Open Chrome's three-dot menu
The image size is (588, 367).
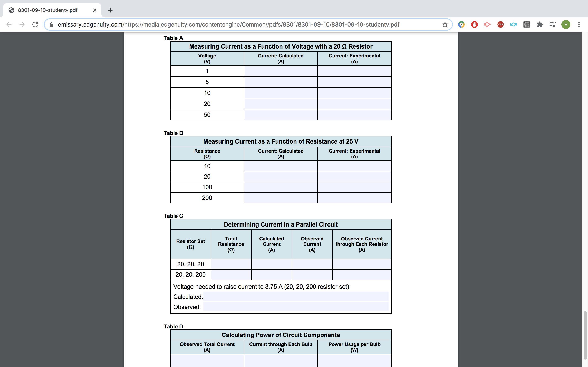click(x=579, y=24)
